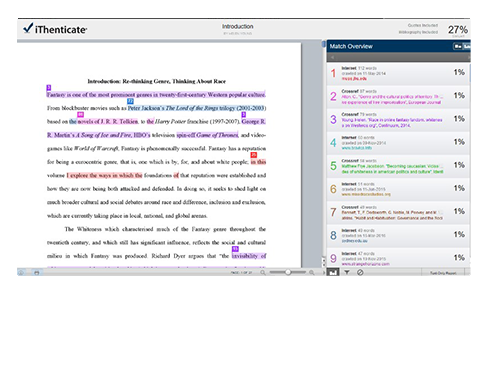Click the page indicator text in bottom toolbar

click(x=242, y=273)
